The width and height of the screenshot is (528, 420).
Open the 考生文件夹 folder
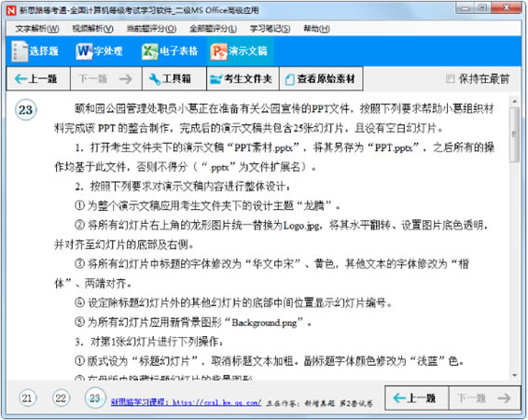click(x=243, y=78)
